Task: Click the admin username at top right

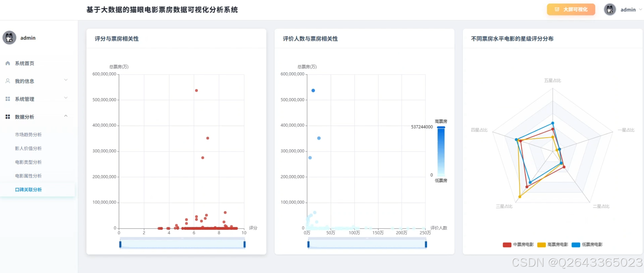Action: (628, 10)
